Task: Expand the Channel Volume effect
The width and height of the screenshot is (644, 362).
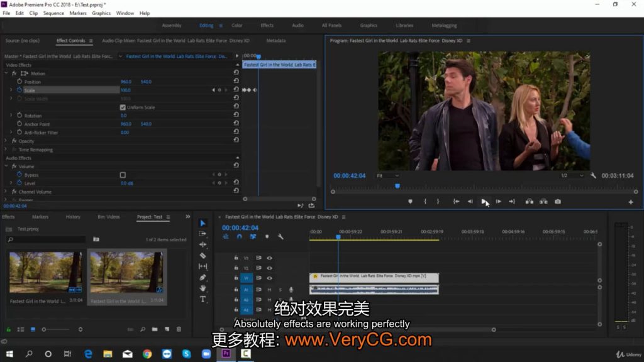Action: tap(6, 192)
